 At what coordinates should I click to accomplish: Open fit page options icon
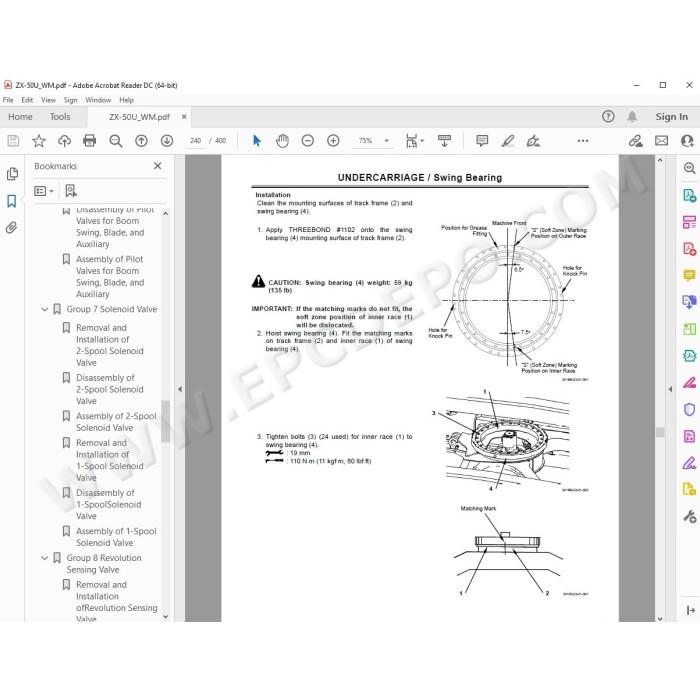point(414,141)
